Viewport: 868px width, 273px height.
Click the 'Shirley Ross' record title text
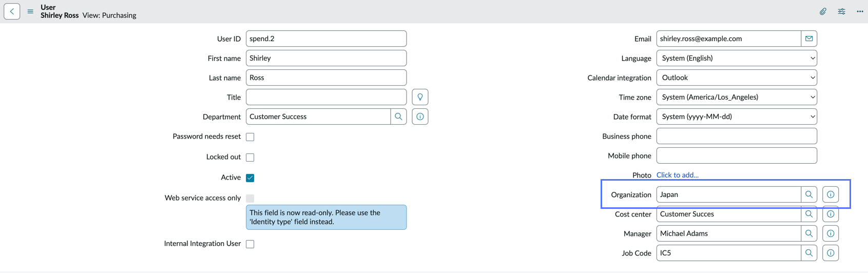click(x=60, y=15)
